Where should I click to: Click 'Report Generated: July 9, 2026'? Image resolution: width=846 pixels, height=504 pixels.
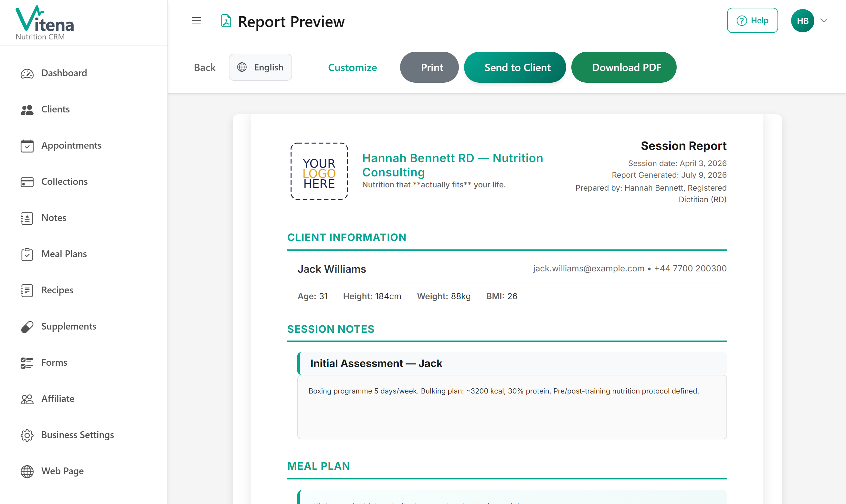[669, 175]
